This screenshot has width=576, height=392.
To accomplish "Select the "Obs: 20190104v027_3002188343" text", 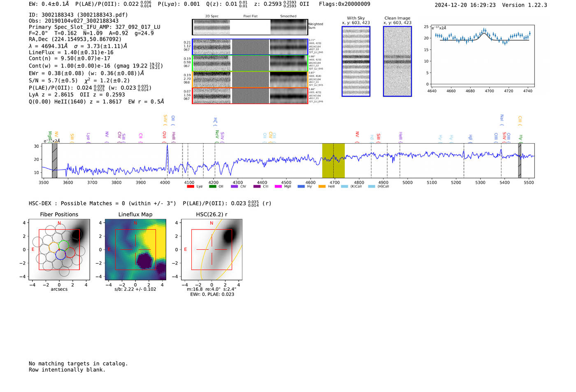I will pyautogui.click(x=74, y=21).
